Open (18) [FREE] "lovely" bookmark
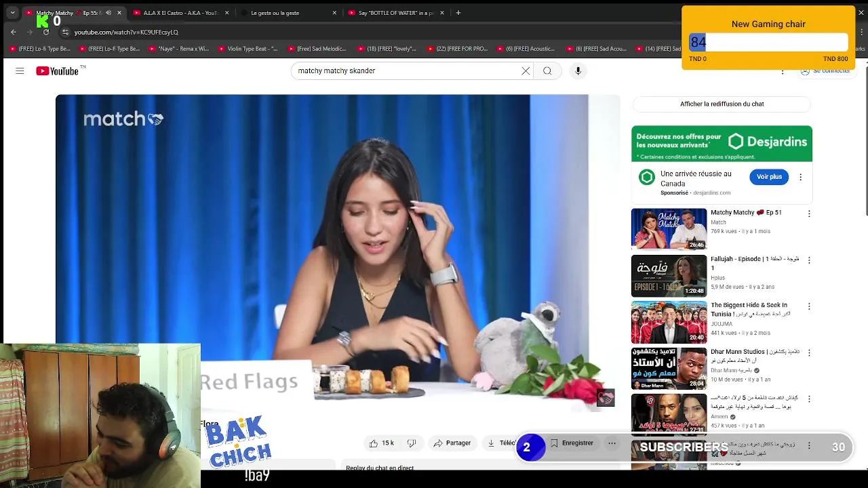 pyautogui.click(x=387, y=49)
